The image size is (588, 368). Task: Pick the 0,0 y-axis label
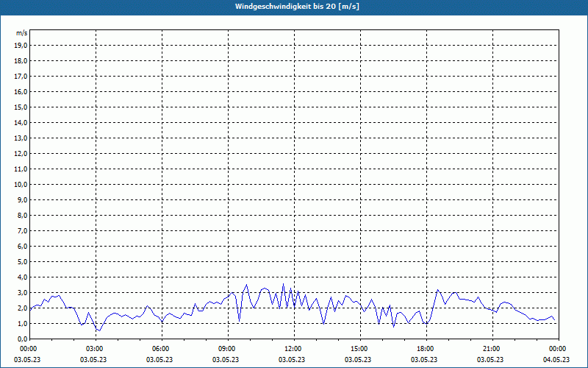[x=23, y=339]
